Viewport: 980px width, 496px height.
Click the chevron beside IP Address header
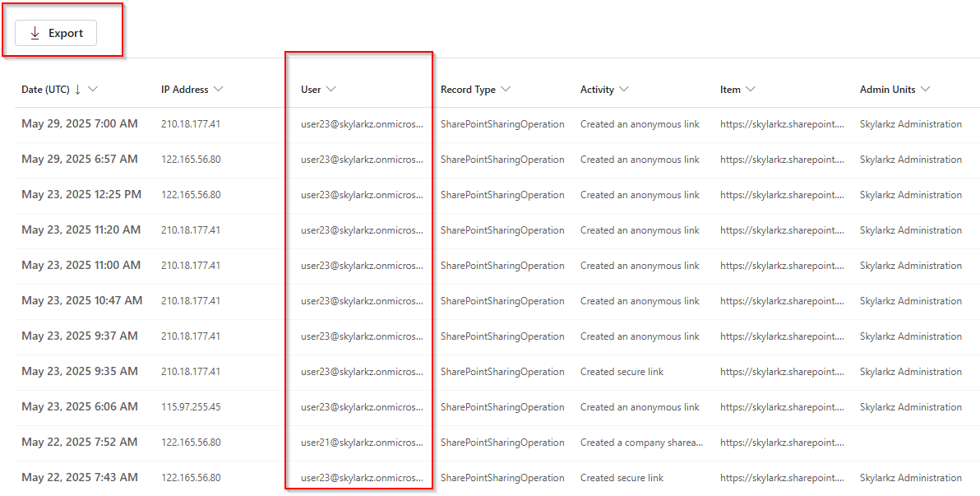(219, 89)
